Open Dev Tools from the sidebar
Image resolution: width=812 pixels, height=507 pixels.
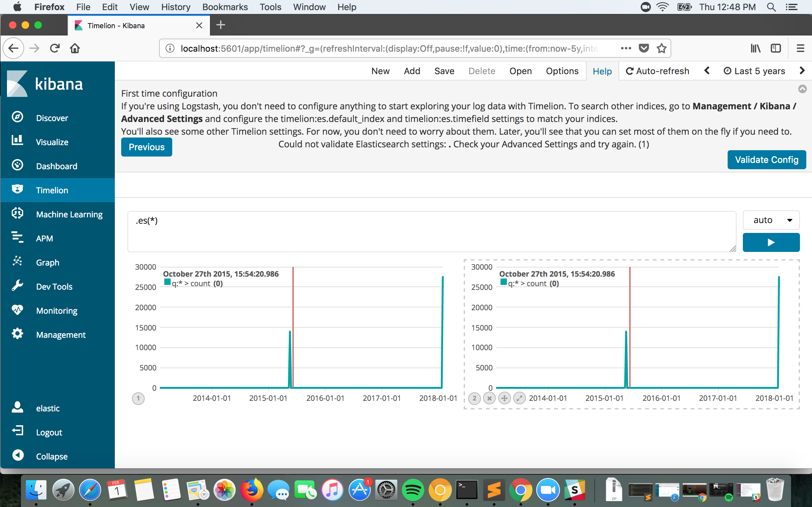[54, 286]
